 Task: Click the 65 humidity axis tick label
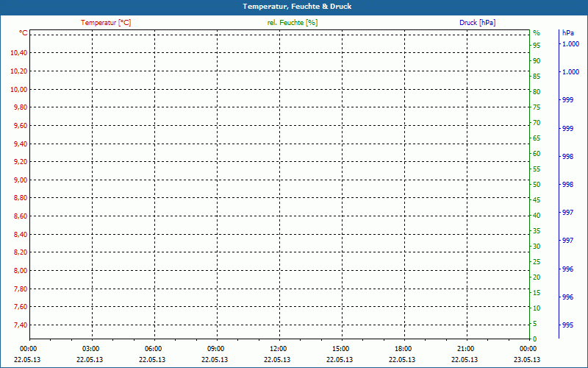(x=537, y=138)
